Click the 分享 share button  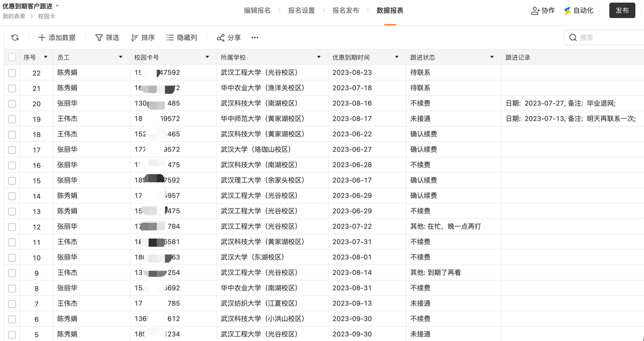point(229,38)
